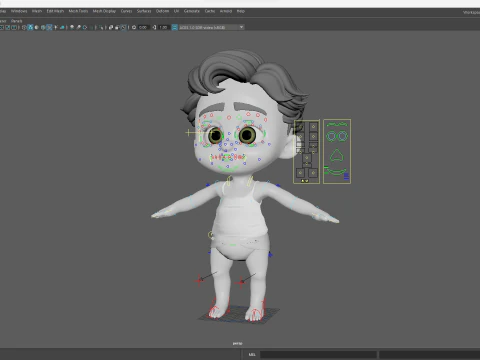Toggle the use all lights icon
This screenshot has height=360, width=480.
click(56, 27)
